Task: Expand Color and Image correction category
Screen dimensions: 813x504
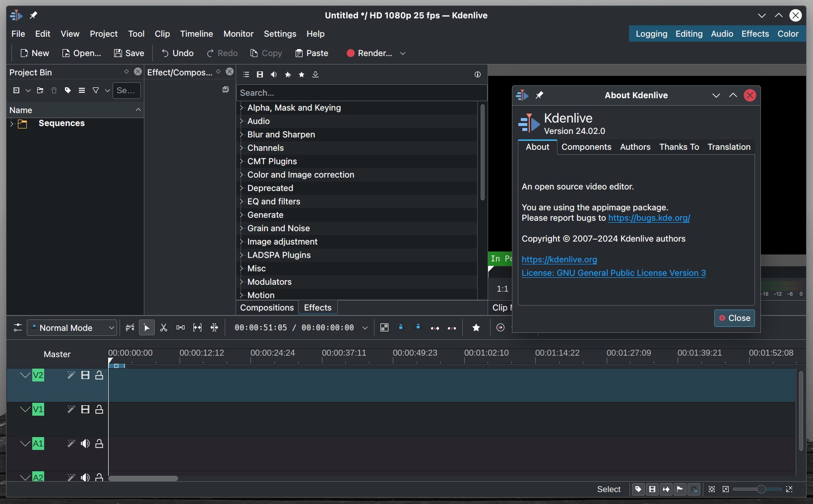Action: pos(242,175)
